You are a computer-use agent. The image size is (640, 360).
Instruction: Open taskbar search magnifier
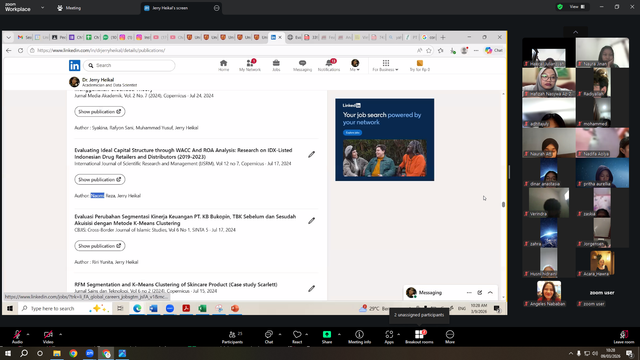[24, 353]
